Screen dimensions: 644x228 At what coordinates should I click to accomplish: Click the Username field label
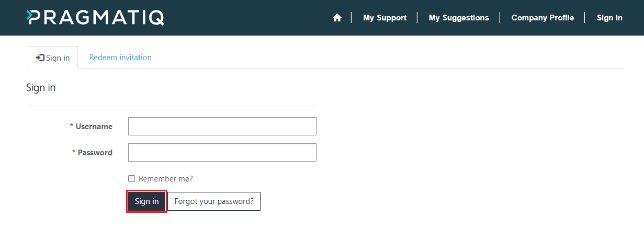click(94, 127)
